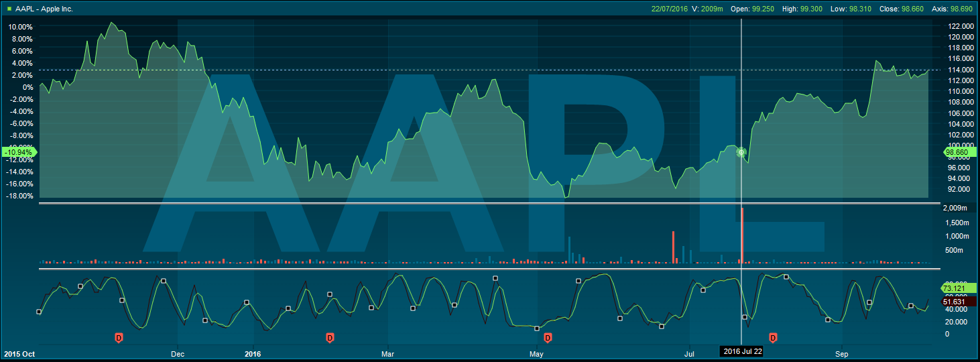Click the '-18.00%' left axis label

(19, 196)
